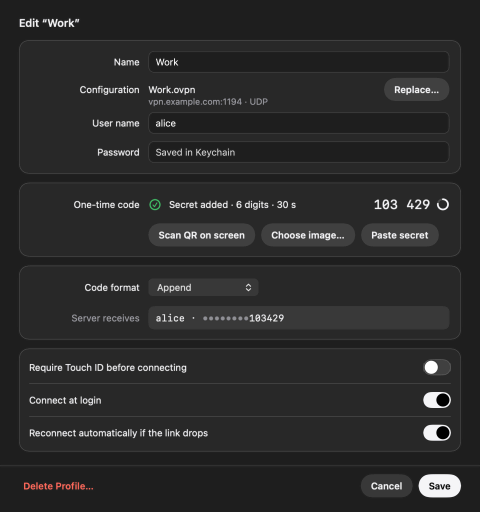Click the Delete Profile... link
Image resolution: width=480 pixels, height=512 pixels.
coord(58,486)
